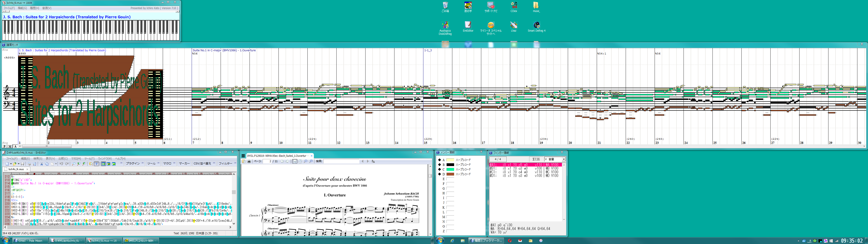Click the Redo arrow in EmEditor
This screenshot has height=244, width=868.
point(67,164)
